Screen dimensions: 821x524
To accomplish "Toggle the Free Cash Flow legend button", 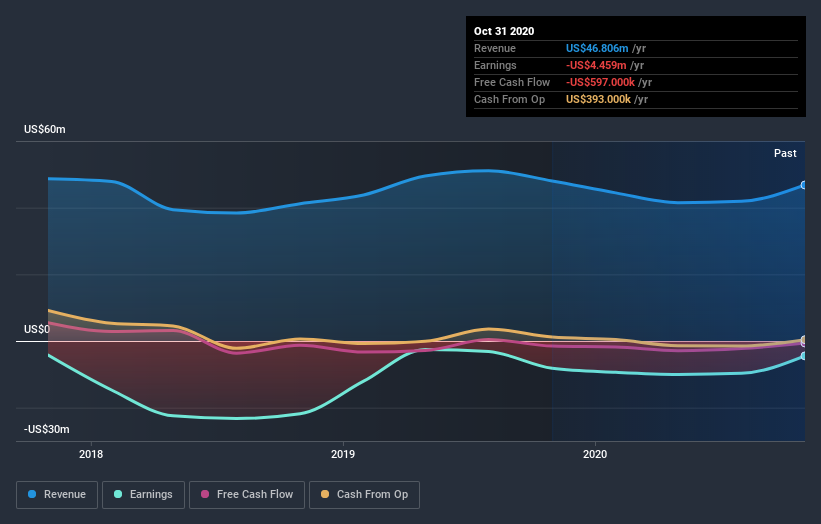I will (247, 495).
